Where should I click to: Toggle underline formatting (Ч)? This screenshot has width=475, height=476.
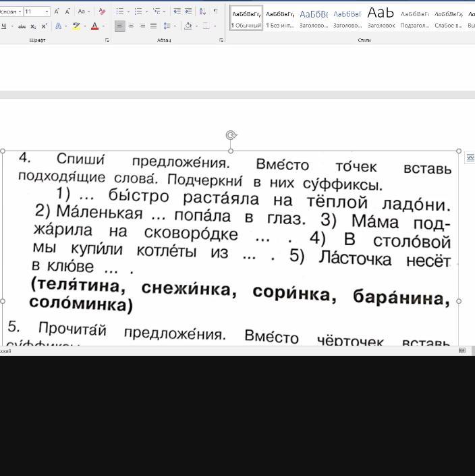(x=4, y=26)
